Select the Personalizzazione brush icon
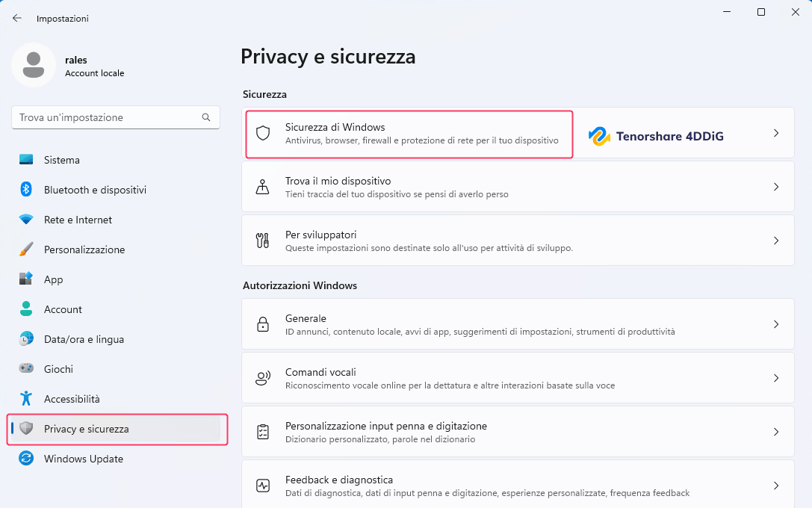 click(25, 250)
